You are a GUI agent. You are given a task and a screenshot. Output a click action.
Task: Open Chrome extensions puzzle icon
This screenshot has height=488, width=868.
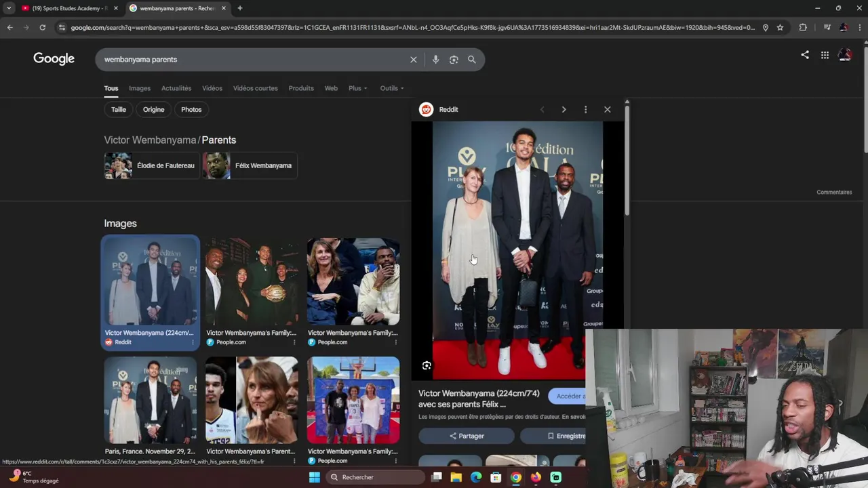pyautogui.click(x=803, y=27)
